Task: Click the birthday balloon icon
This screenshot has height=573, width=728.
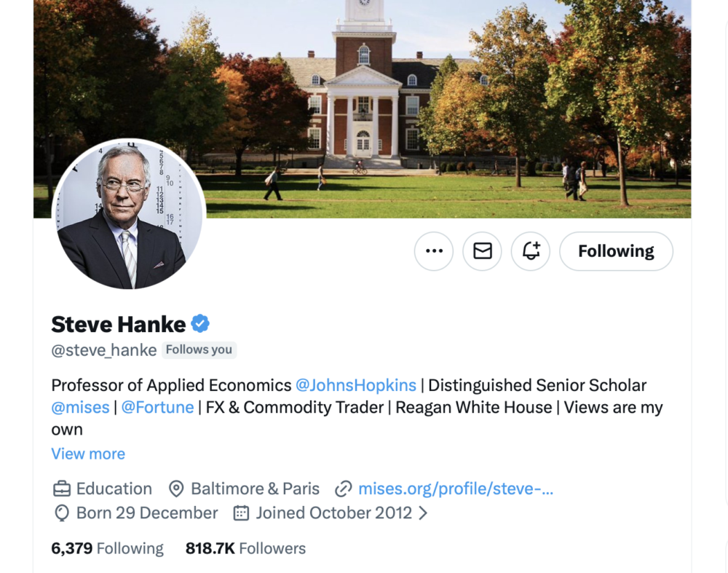Action: click(62, 513)
